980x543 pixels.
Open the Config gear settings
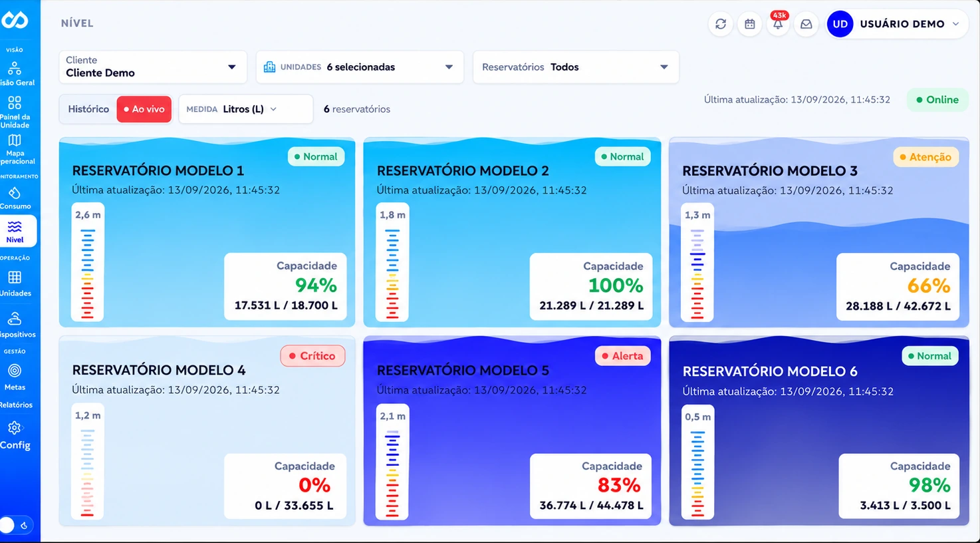pyautogui.click(x=15, y=435)
